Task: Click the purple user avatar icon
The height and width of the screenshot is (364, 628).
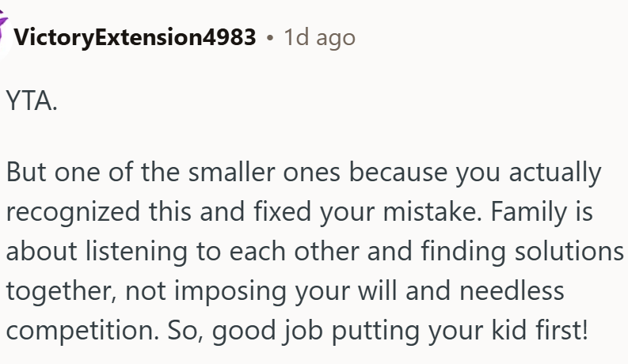Action: pyautogui.click(x=6, y=30)
